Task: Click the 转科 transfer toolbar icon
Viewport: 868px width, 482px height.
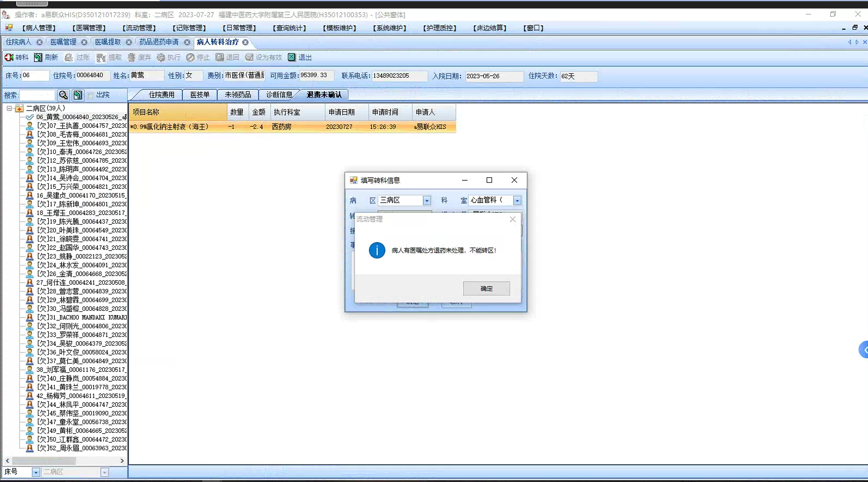Action: pos(9,57)
